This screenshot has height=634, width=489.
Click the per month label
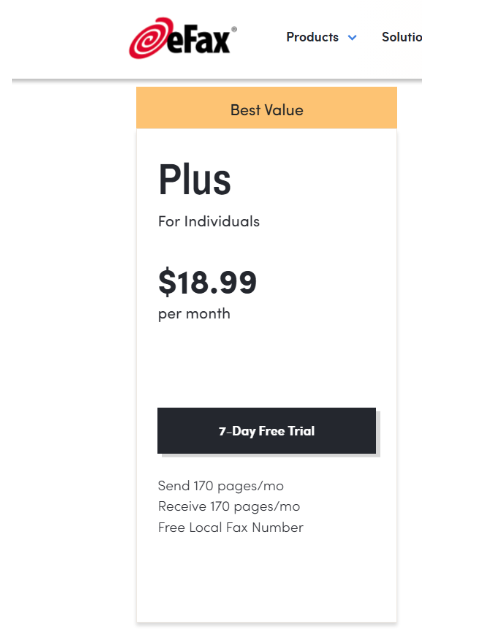[x=194, y=314]
